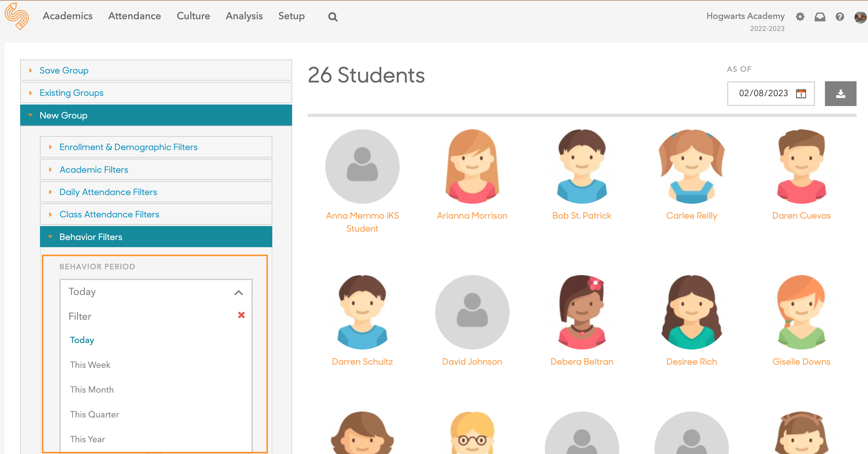
Task: Clear the filter with red X
Action: 241,315
